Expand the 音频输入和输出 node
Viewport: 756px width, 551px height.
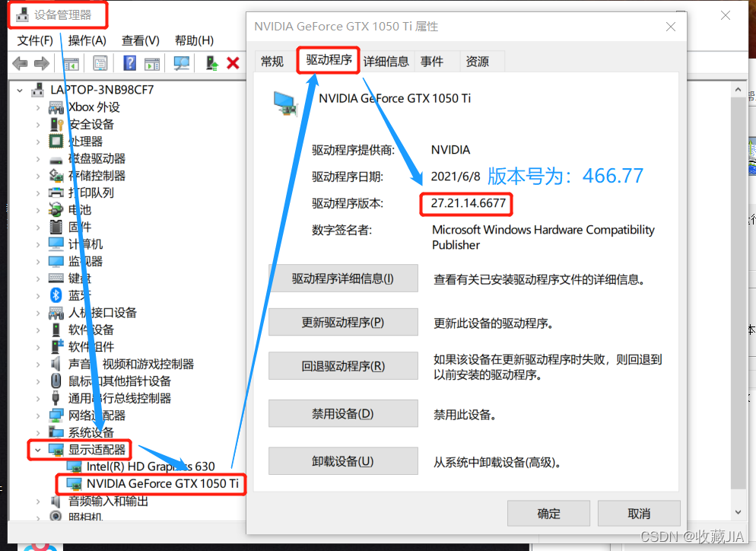pyautogui.click(x=37, y=502)
